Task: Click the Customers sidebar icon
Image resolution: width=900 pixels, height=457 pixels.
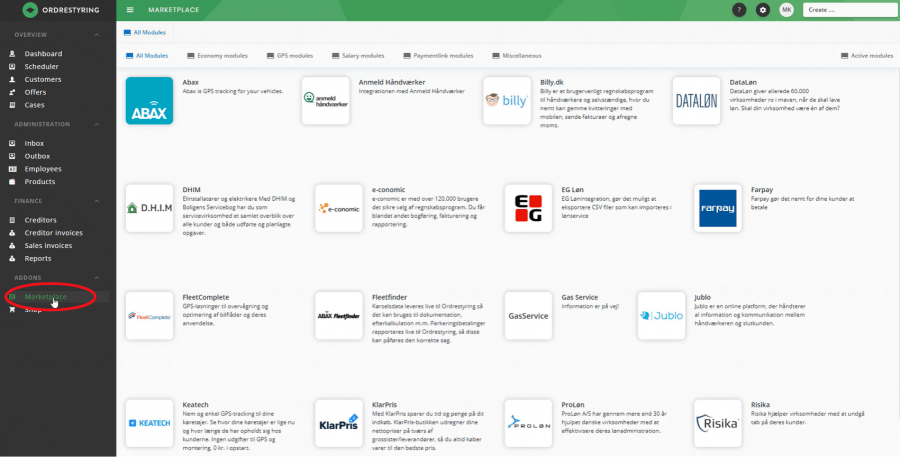Action: (12, 79)
